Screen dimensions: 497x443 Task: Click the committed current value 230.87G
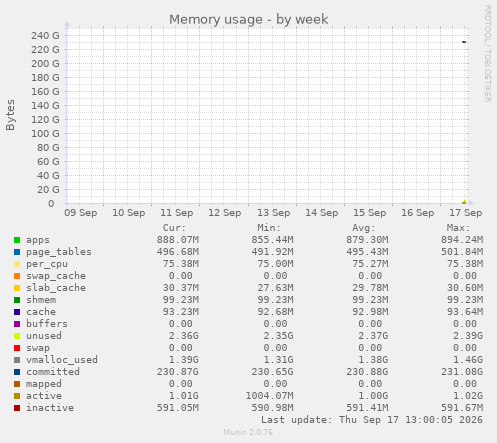pos(178,372)
